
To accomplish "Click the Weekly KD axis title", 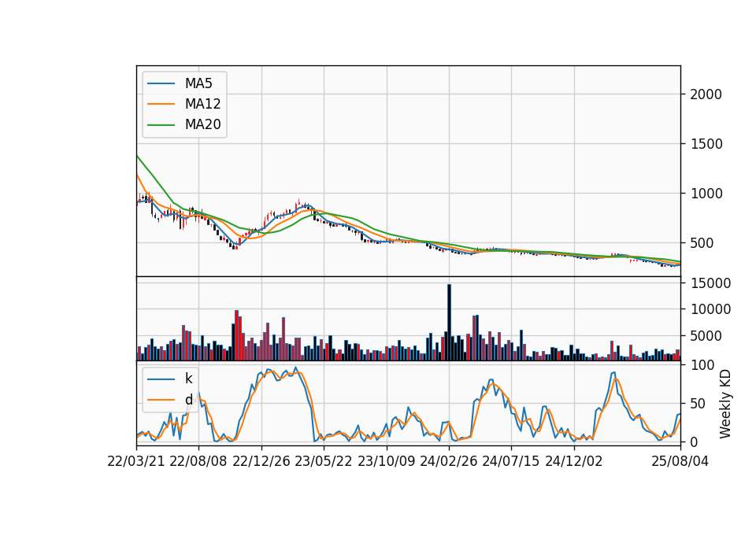I will [x=725, y=404].
